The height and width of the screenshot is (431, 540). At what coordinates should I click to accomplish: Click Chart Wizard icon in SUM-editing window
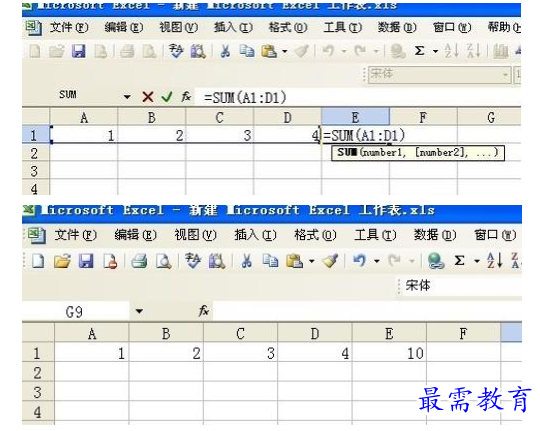500,51
